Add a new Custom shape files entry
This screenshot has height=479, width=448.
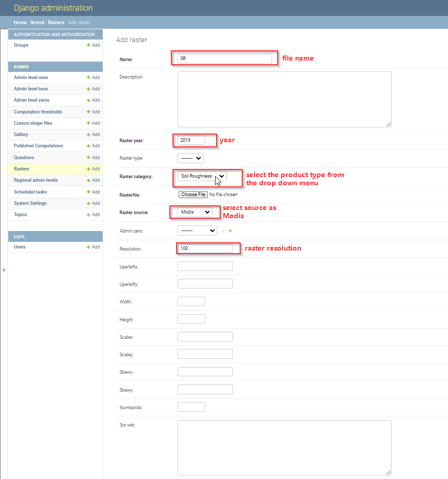click(x=93, y=123)
